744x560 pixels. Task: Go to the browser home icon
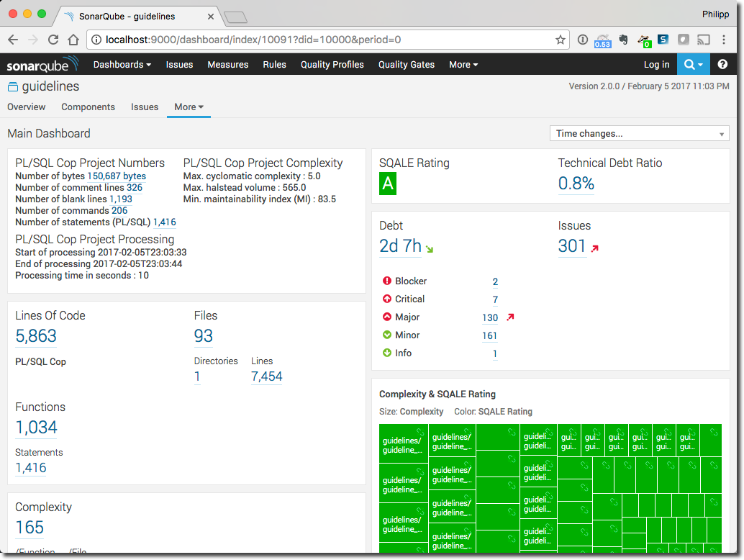(x=73, y=40)
